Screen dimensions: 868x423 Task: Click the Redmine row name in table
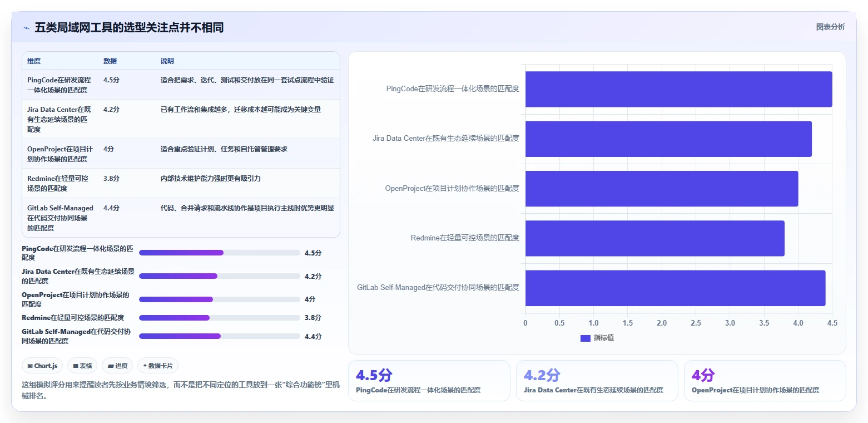58,184
